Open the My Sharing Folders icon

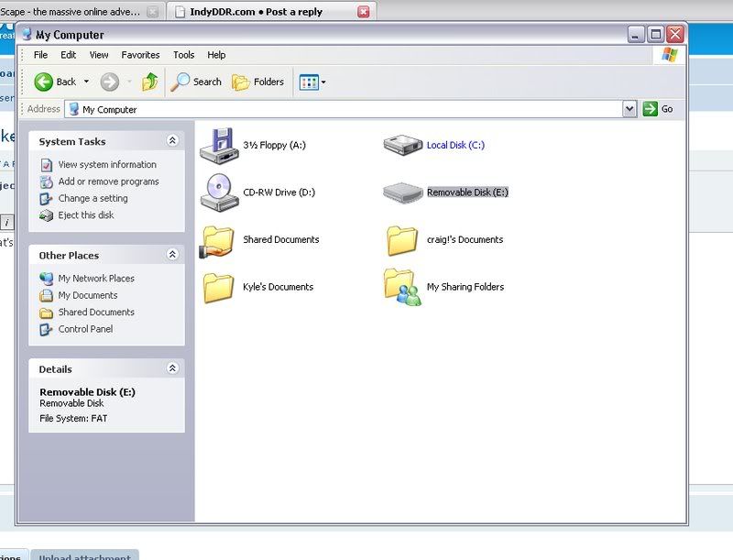tap(402, 287)
